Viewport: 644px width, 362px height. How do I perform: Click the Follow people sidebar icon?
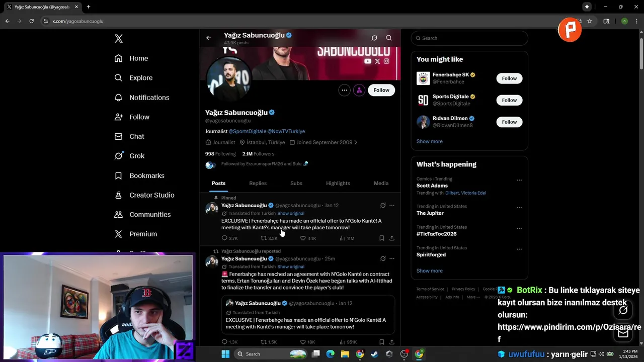coord(118,117)
